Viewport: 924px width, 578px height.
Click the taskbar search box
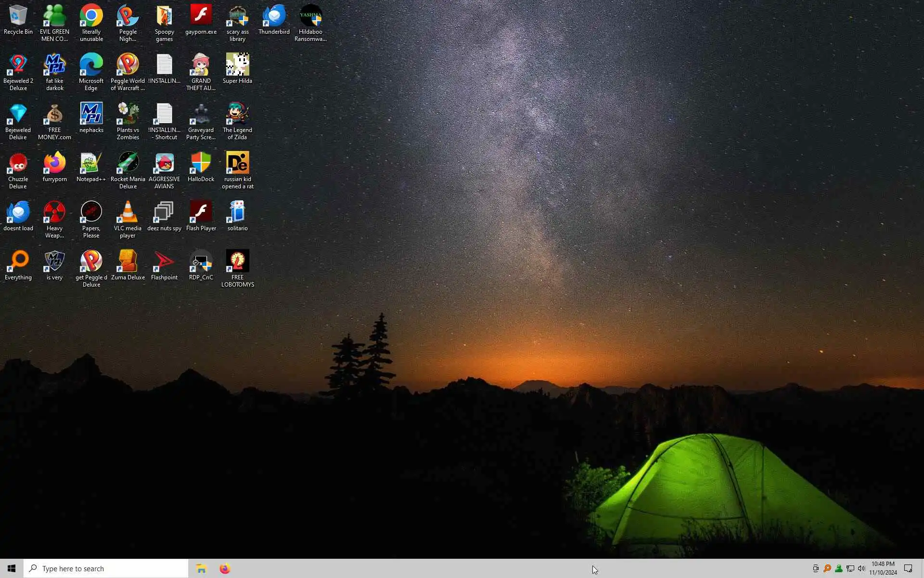point(106,568)
